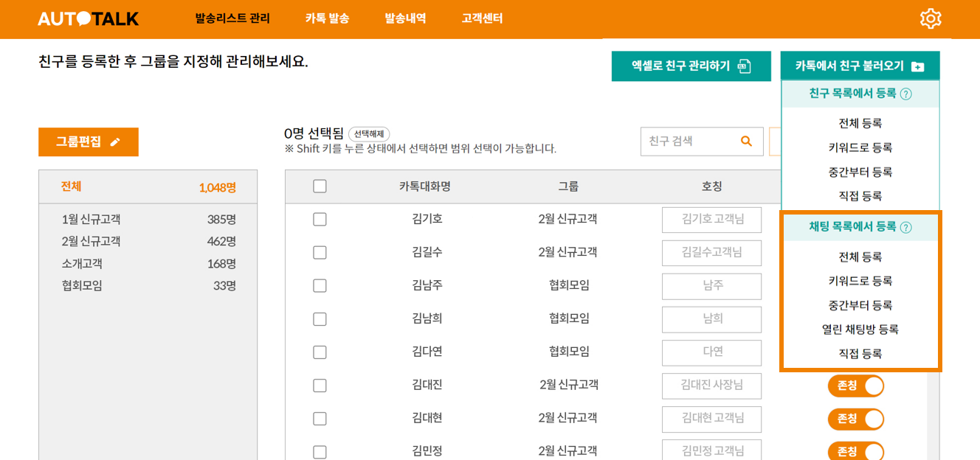Tick the select-all checkbox in table header

[320, 187]
